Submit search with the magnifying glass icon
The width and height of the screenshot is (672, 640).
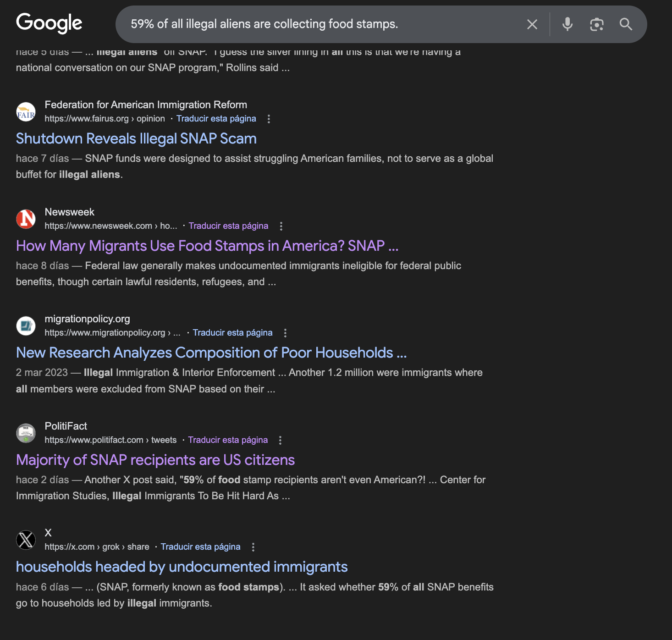click(x=626, y=24)
